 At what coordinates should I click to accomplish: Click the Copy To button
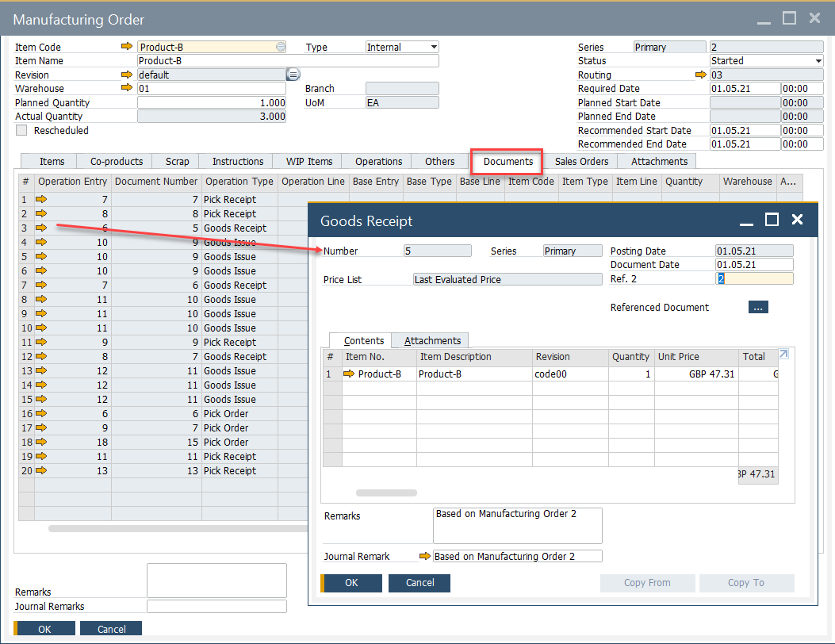[746, 583]
